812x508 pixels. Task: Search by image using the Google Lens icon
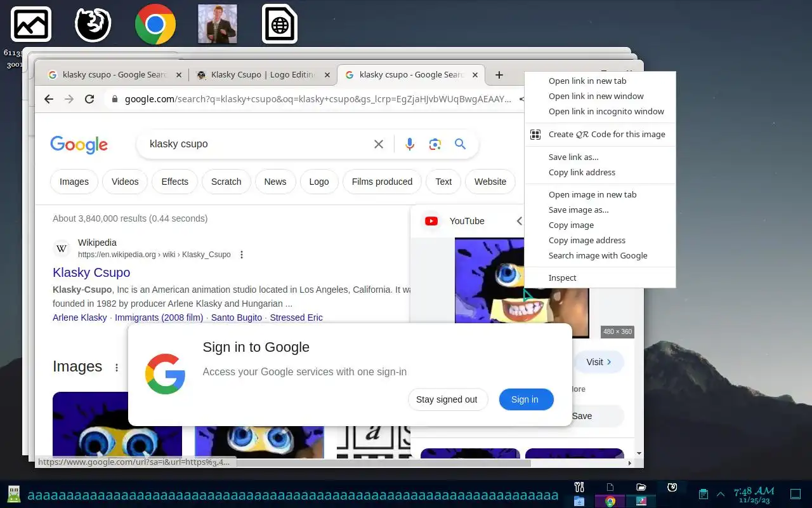435,144
